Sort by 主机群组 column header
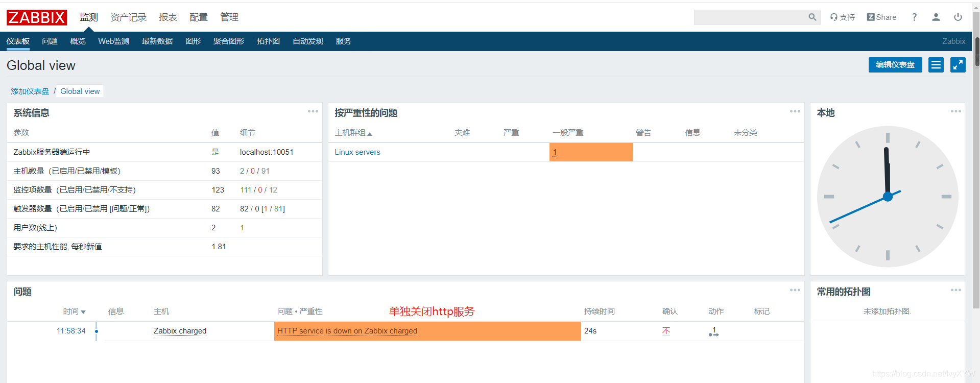The image size is (980, 383). pyautogui.click(x=353, y=133)
